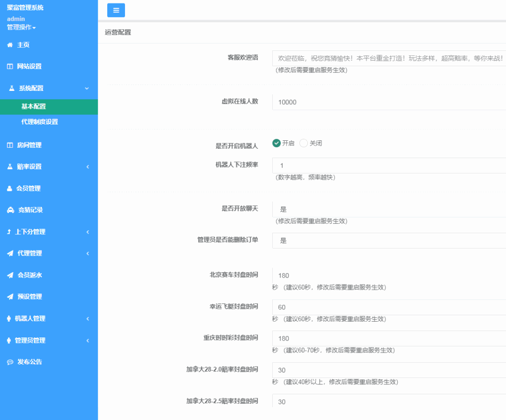Open the 管理操作 dropdown menu

click(x=20, y=27)
